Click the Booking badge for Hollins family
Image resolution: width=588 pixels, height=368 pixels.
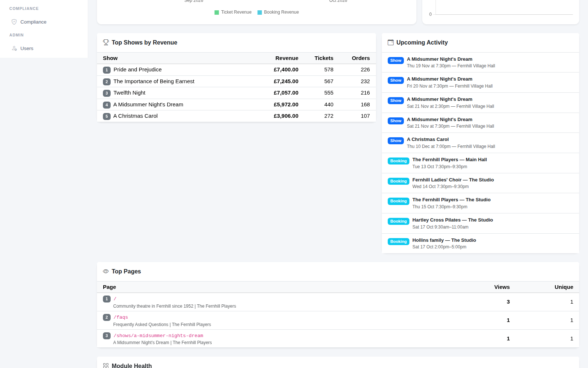click(398, 242)
